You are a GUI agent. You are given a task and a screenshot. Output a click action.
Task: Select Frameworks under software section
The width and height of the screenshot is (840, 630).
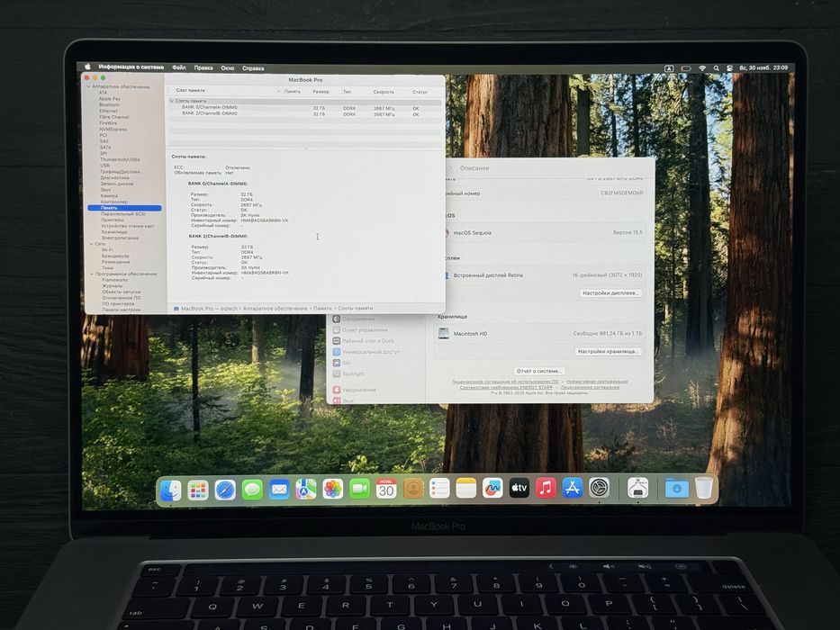tap(115, 280)
